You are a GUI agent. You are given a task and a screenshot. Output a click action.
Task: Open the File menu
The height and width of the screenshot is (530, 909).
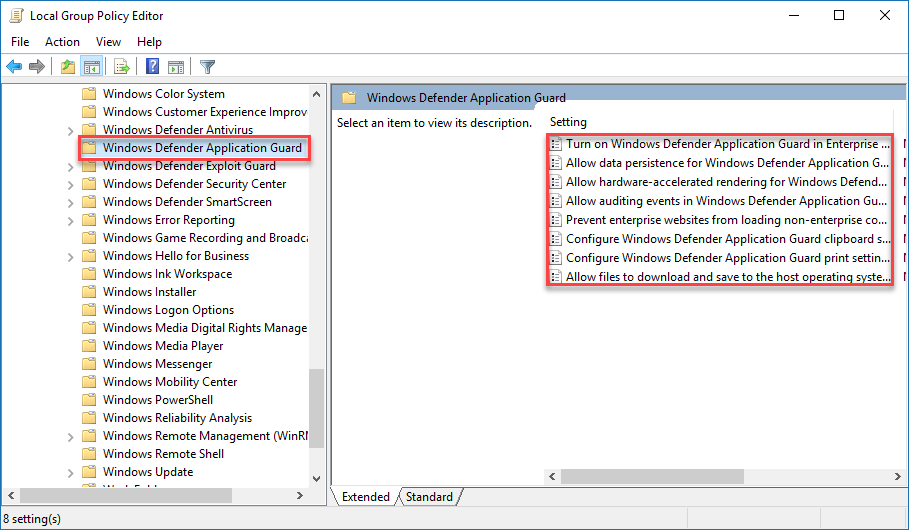pyautogui.click(x=20, y=42)
